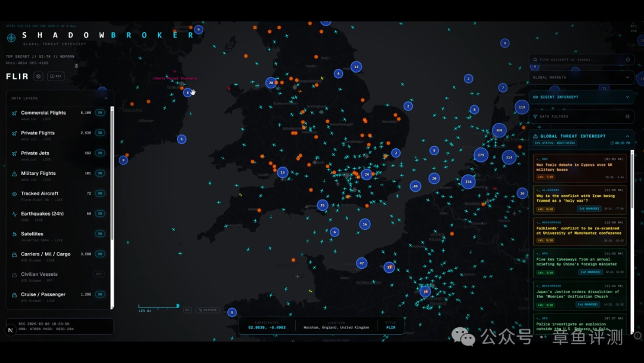The height and width of the screenshot is (363, 644).
Task: Open the Falklands conflict news card
Action: tap(580, 232)
